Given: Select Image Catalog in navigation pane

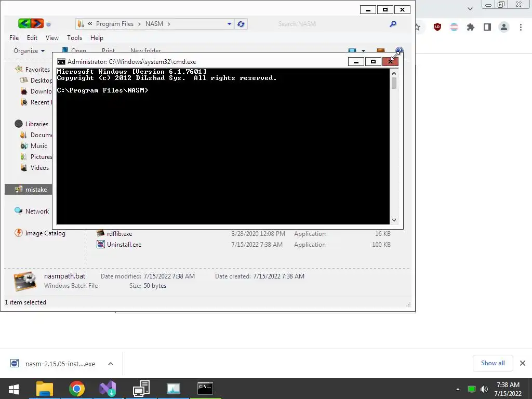Looking at the screenshot, I should [45, 233].
